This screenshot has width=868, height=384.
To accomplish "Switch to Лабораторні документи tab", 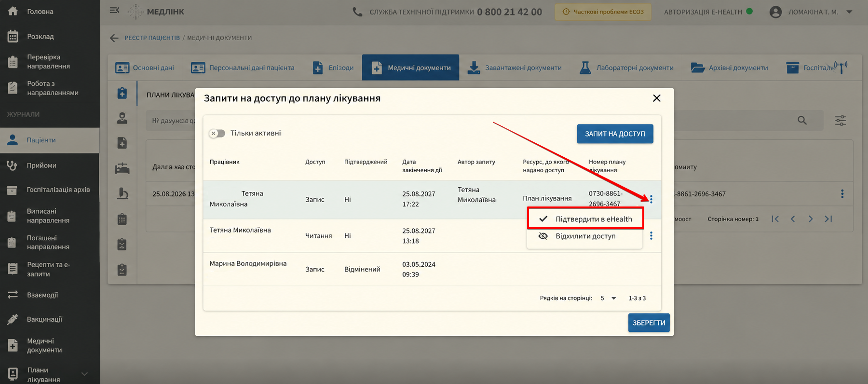I will click(626, 68).
